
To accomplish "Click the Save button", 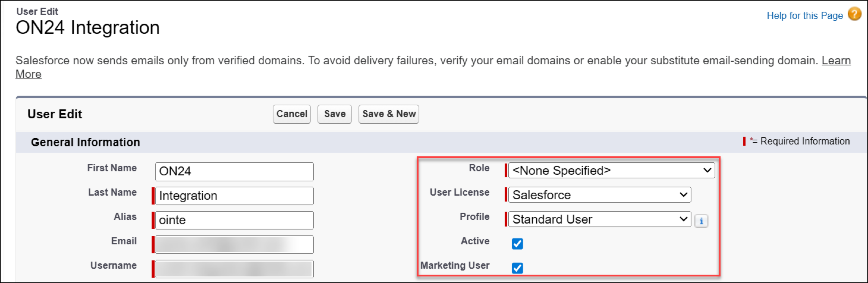I will [x=335, y=114].
